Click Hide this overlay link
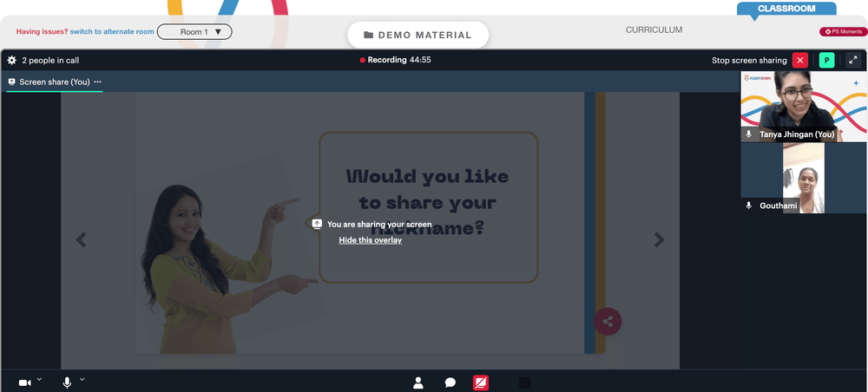Screen dimensions: 868x392 coord(371,240)
